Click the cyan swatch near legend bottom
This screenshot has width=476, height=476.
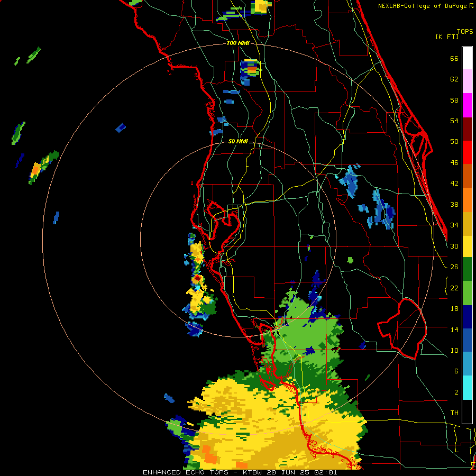click(467, 388)
